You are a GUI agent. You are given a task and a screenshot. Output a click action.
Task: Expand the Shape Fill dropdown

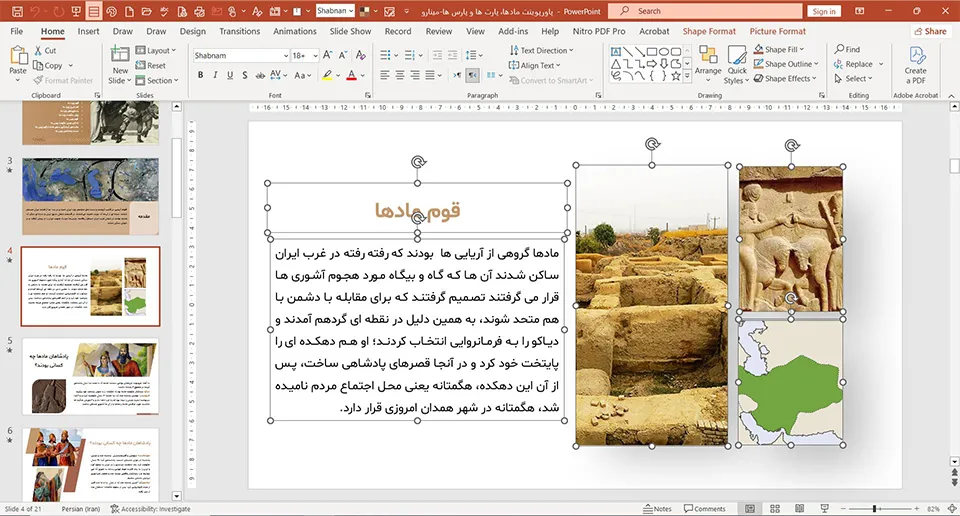tap(801, 49)
